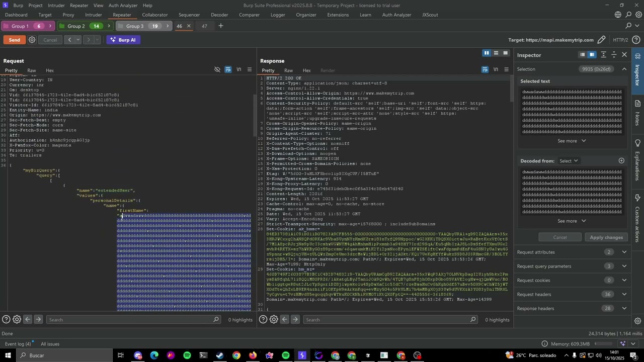Open Event log in status bar

(18, 344)
